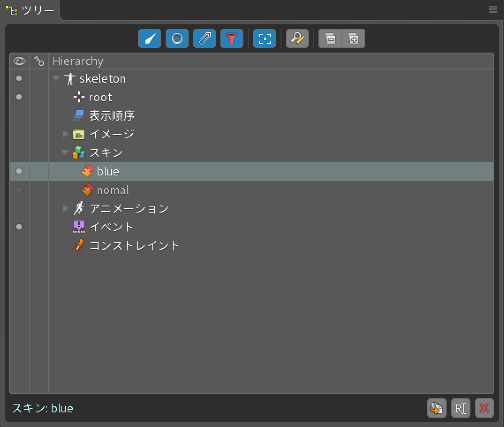Screen dimensions: 504x427
Task: Click the red X delete button
Action: [x=485, y=408]
